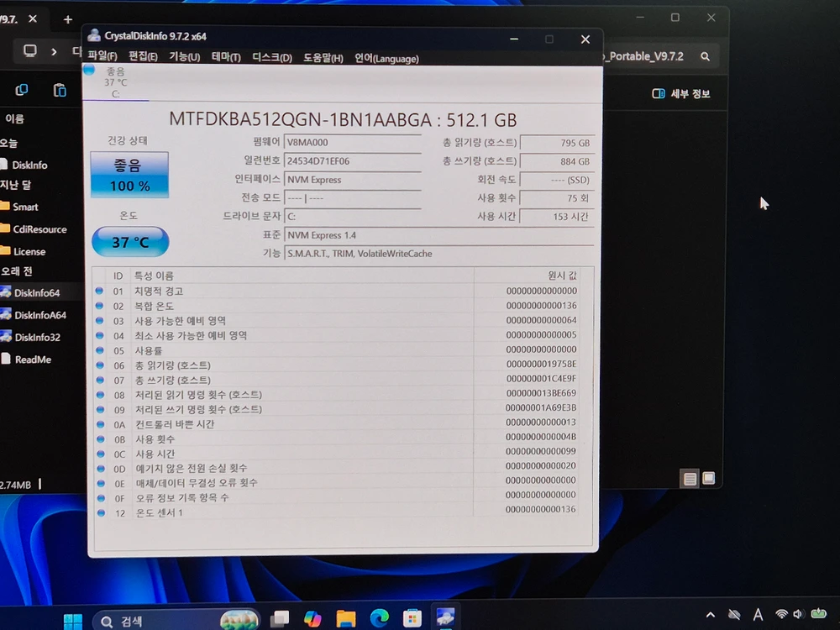Select the 03 사용 가능한 예비 영역 row
Image resolution: width=840 pixels, height=630 pixels.
337,320
